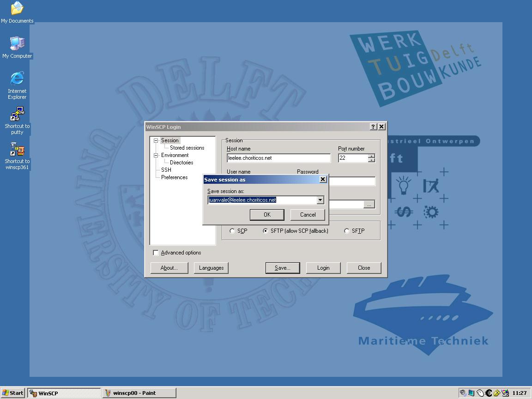
Task: Click the speaker volume tray icon
Action: pyautogui.click(x=463, y=393)
